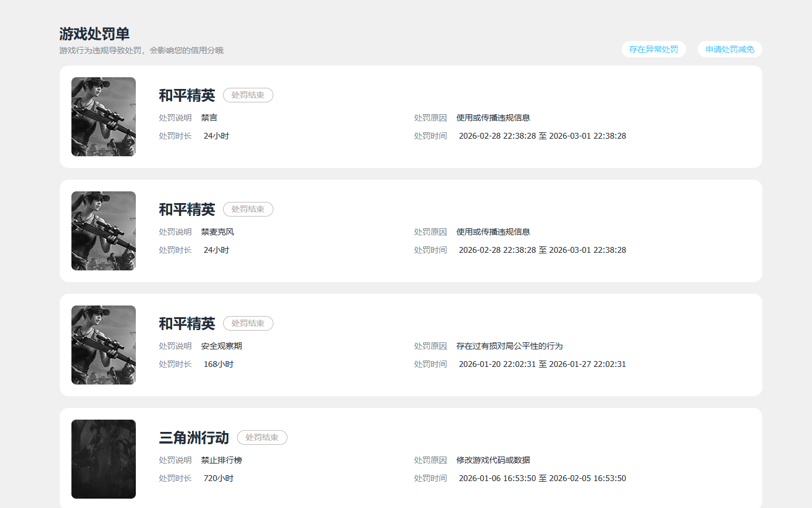
Task: Select the 游戏处罚单 page heading
Action: pyautogui.click(x=94, y=34)
